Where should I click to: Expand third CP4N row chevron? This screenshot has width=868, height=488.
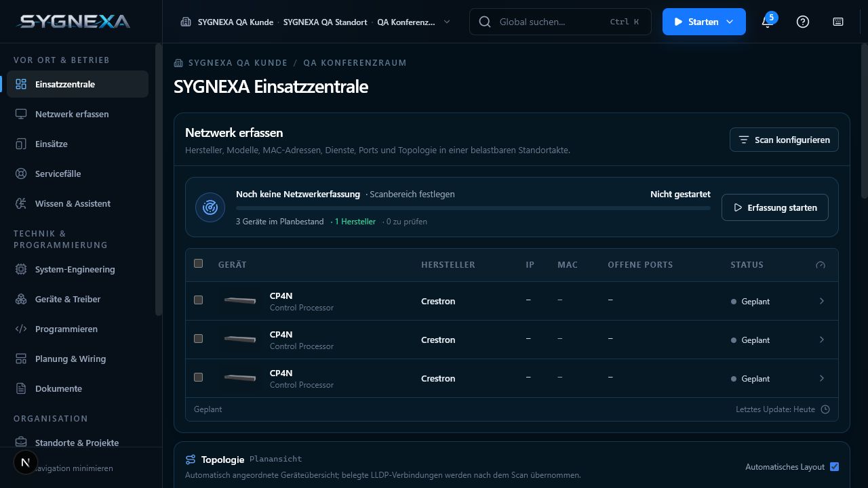tap(822, 378)
